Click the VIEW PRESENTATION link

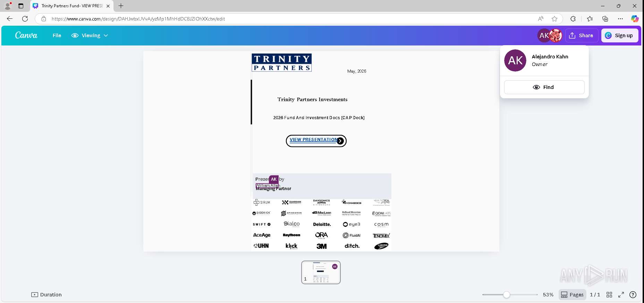click(x=313, y=140)
